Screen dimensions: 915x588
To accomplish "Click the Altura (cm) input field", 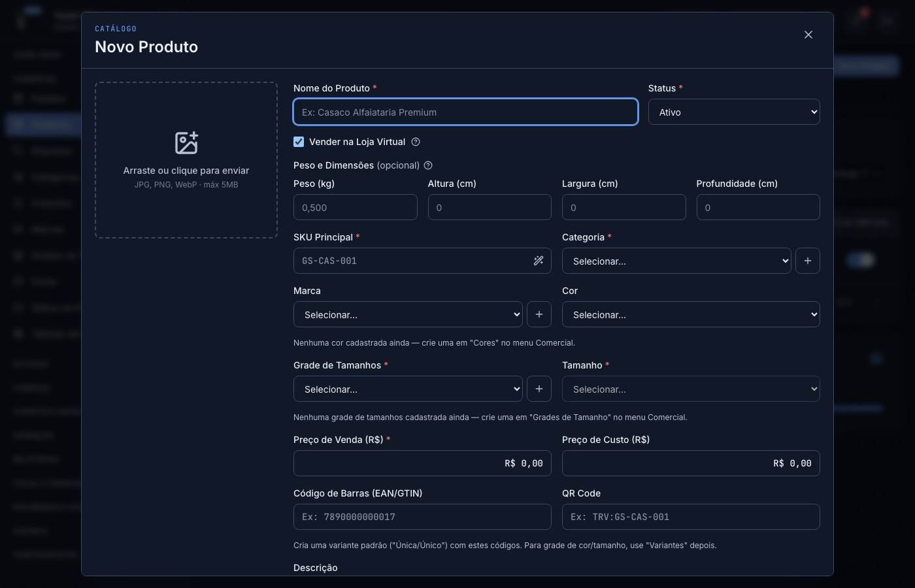I will [490, 207].
